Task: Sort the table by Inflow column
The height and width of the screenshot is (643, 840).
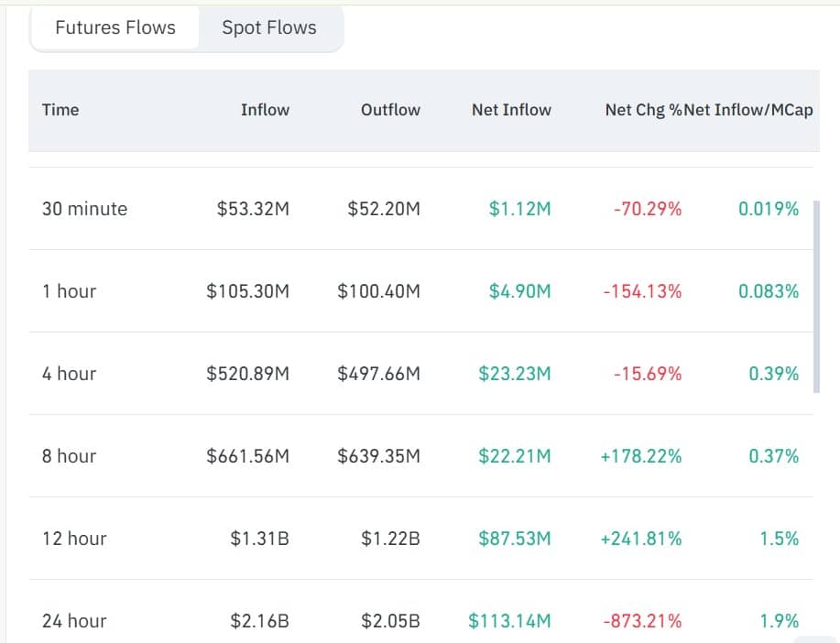Action: click(x=265, y=109)
